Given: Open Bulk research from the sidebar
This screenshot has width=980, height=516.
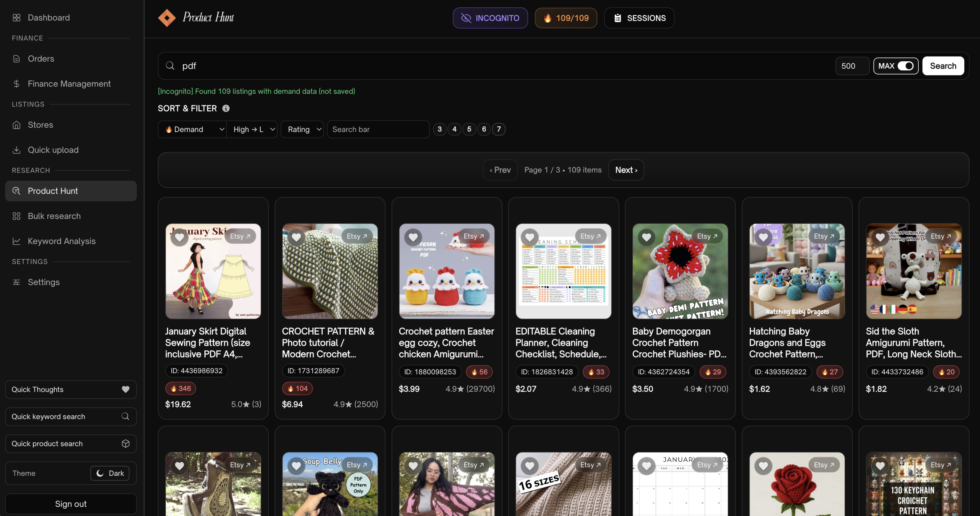Looking at the screenshot, I should 54,216.
